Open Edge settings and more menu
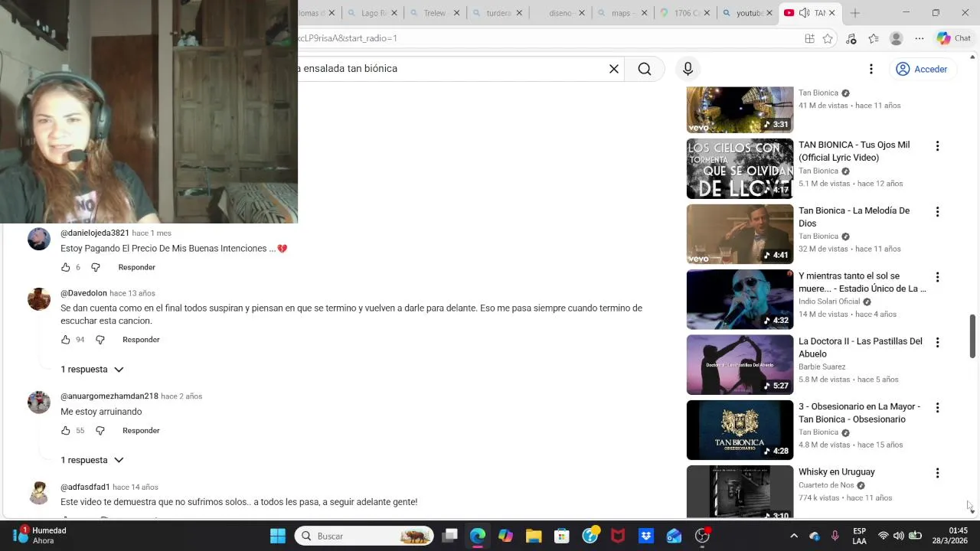980x551 pixels. coord(920,38)
